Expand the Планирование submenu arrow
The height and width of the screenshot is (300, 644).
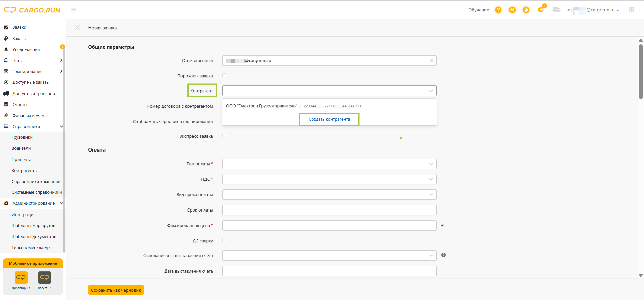pyautogui.click(x=61, y=71)
